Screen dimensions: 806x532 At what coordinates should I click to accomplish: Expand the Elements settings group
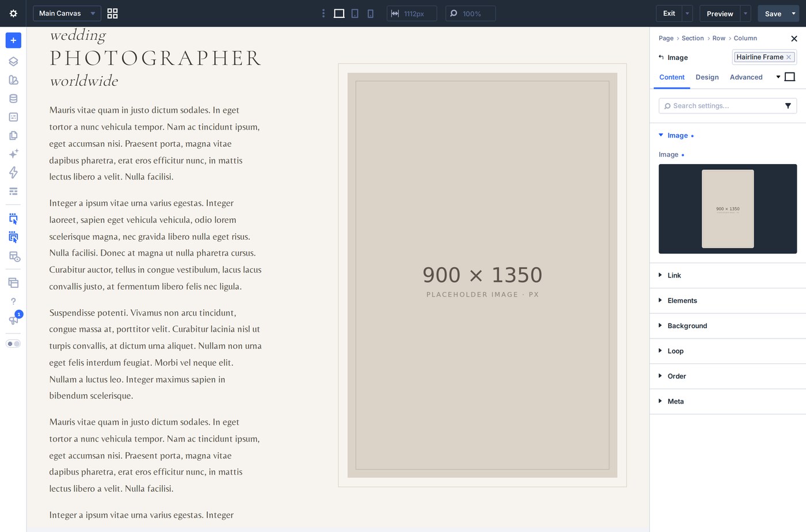tap(728, 301)
